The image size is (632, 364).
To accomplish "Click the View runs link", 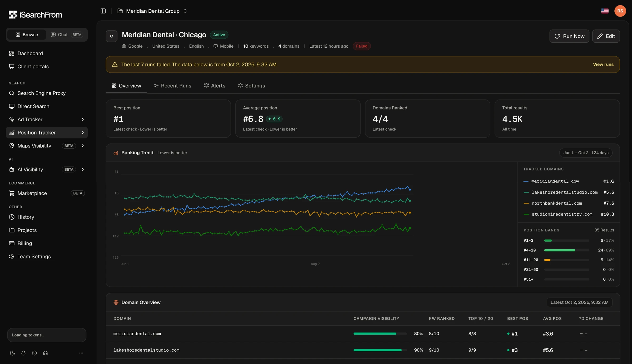I will coord(603,64).
